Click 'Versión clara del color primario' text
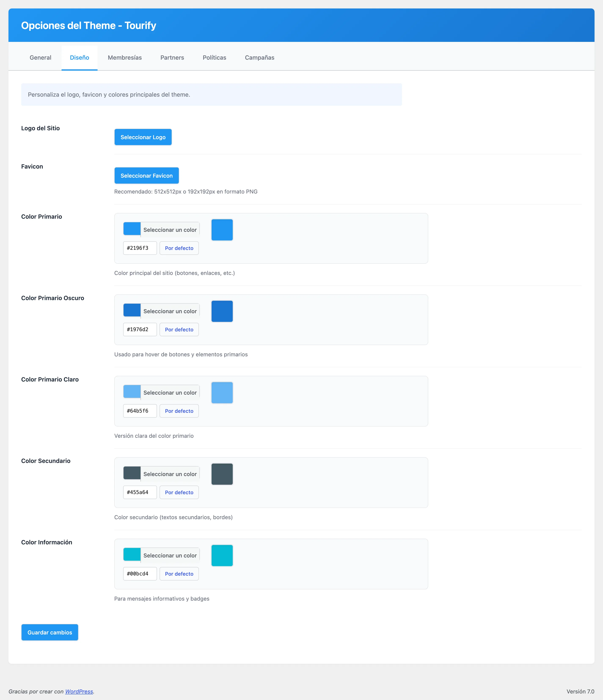The height and width of the screenshot is (700, 603). [x=154, y=436]
